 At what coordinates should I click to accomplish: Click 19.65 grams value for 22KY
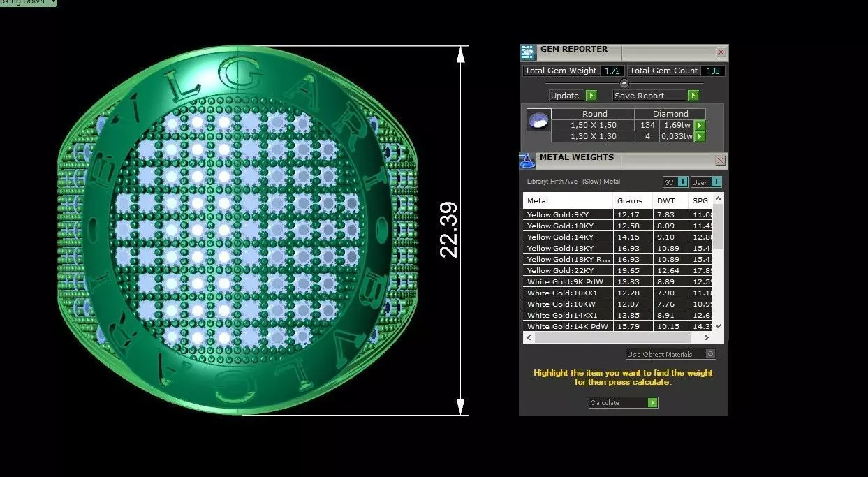click(627, 270)
